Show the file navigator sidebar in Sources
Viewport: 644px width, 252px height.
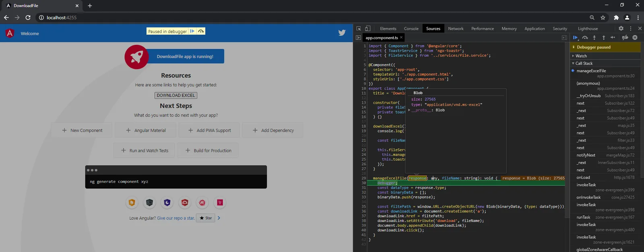(358, 37)
